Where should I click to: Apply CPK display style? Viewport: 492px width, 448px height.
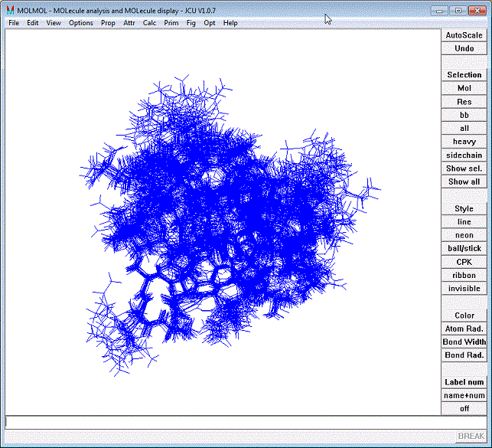(x=464, y=262)
